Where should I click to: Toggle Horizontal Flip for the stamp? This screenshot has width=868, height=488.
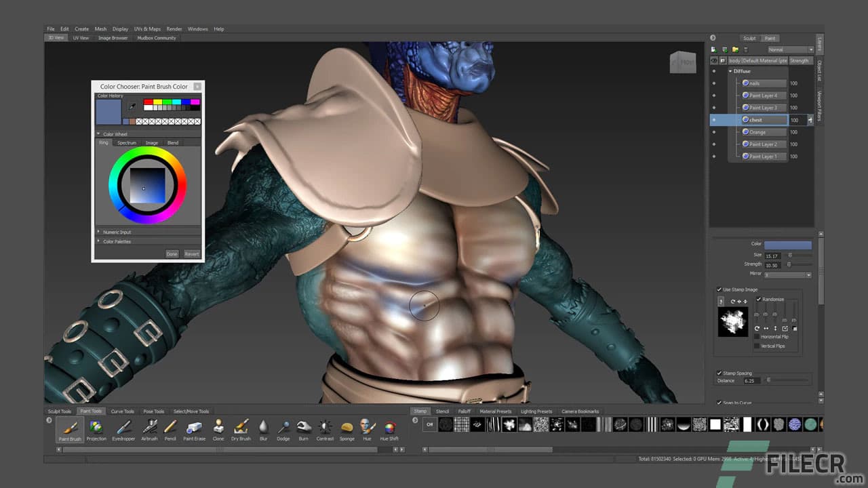point(757,336)
